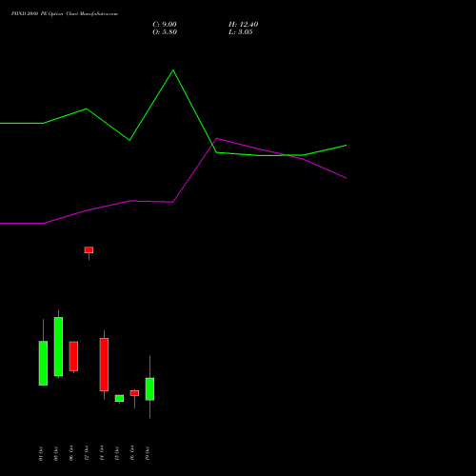476x476 pixels.
Task: Click the largest red candlestick body
Action: [x=104, y=365]
